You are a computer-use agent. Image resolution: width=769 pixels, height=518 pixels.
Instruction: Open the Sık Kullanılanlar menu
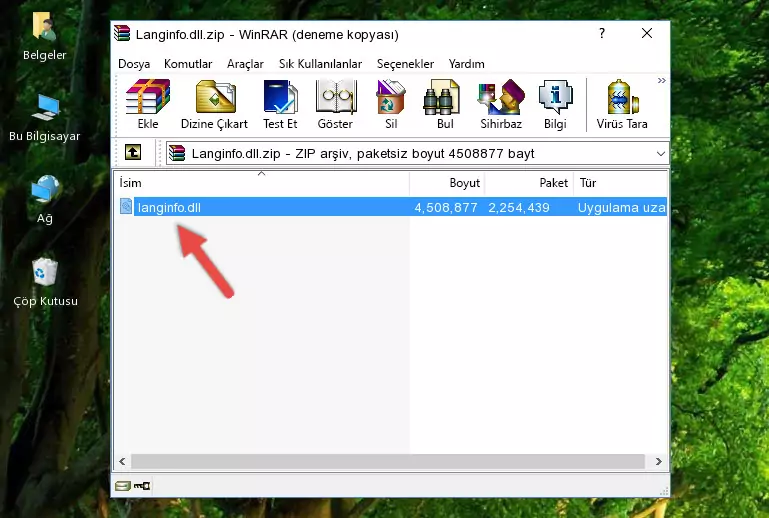click(x=320, y=64)
